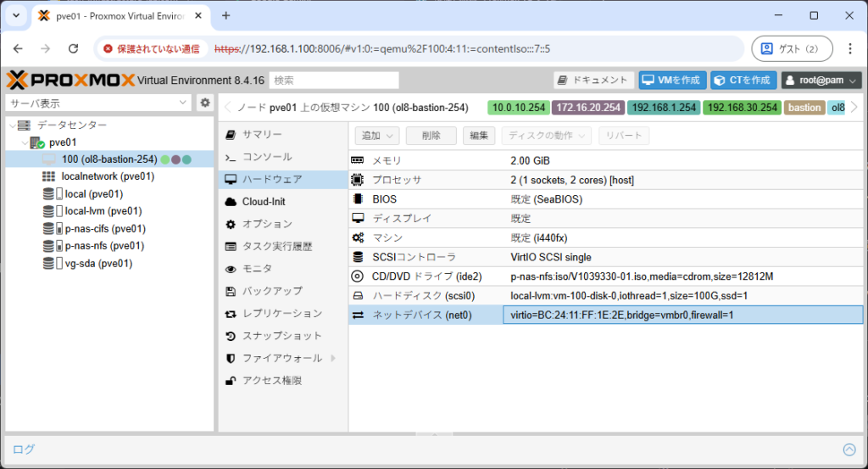Click the left chevron before ノード title
The width and height of the screenshot is (868, 469).
click(x=227, y=108)
